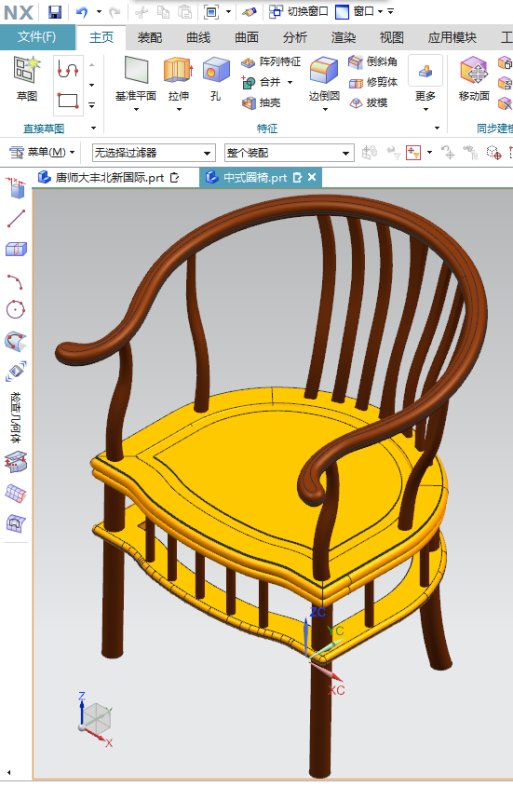
Task: Close the 中式圈椅.prt document tab
Action: tap(312, 177)
